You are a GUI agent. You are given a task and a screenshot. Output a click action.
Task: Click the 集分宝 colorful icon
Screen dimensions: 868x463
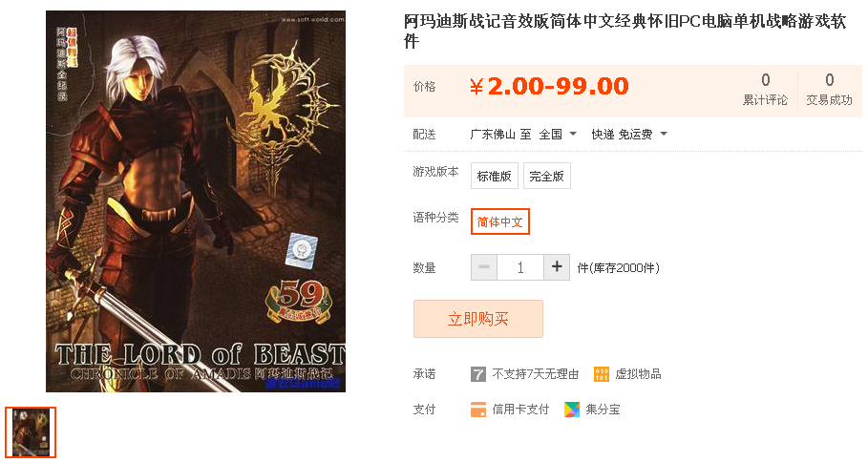[x=572, y=410]
